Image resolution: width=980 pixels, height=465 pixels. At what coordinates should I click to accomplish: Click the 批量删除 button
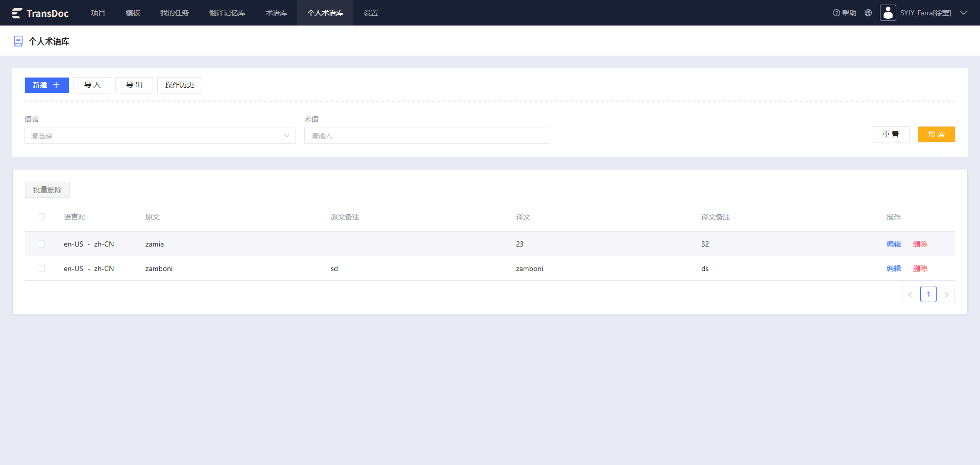tap(47, 190)
